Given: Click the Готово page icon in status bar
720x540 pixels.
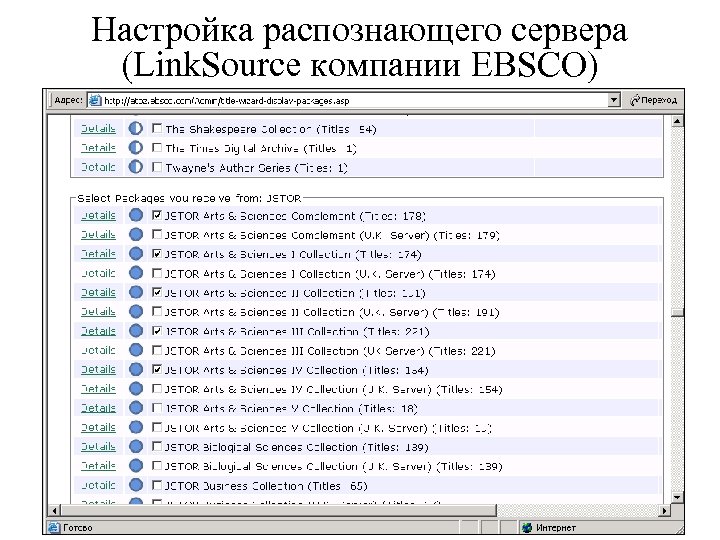Looking at the screenshot, I should point(54,528).
